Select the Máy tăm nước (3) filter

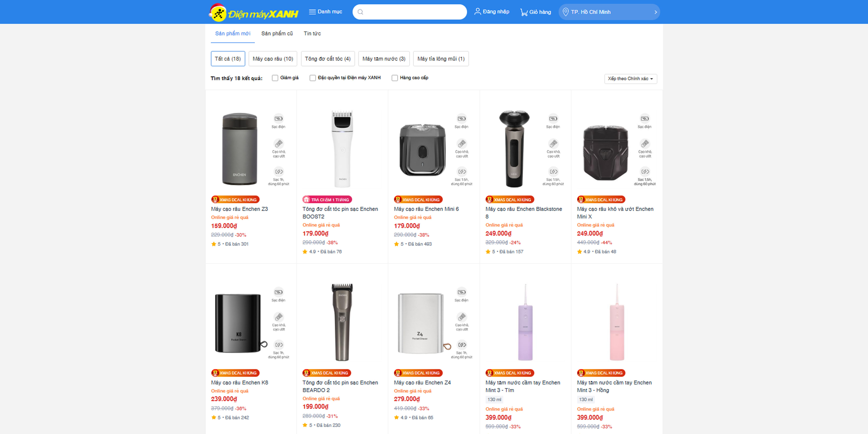pyautogui.click(x=383, y=59)
